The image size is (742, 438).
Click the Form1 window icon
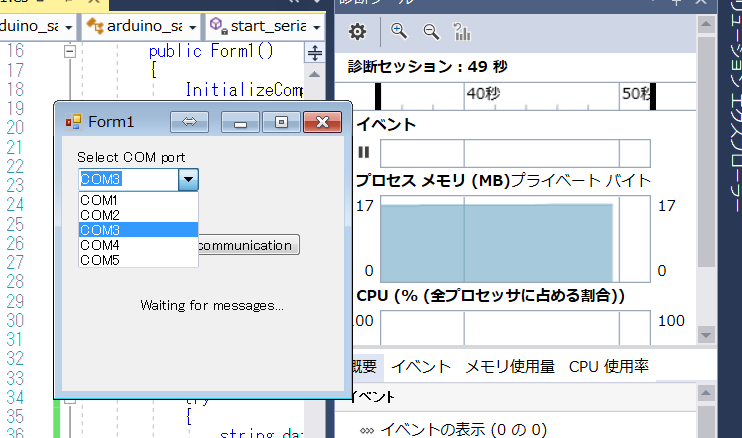73,122
